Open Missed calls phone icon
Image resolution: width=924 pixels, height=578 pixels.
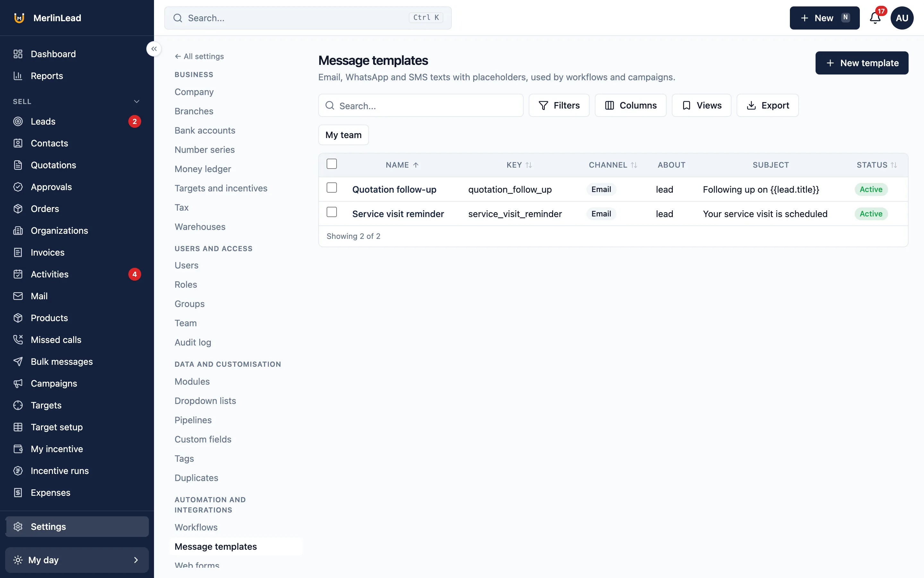[18, 339]
